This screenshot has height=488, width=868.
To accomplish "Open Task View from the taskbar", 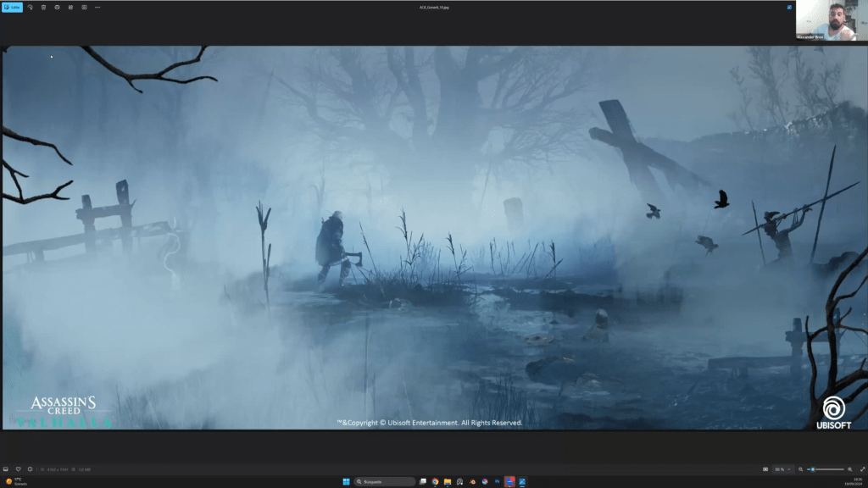I will pos(423,481).
